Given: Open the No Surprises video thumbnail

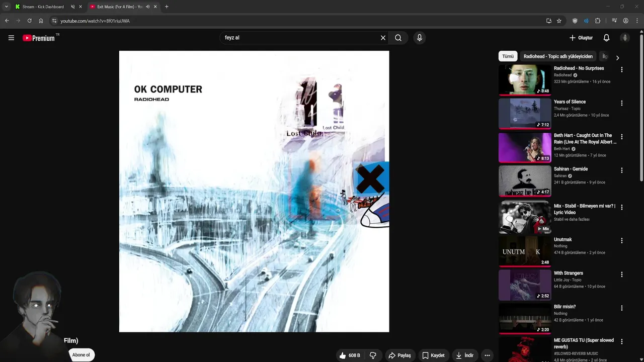Looking at the screenshot, I should coord(525,80).
